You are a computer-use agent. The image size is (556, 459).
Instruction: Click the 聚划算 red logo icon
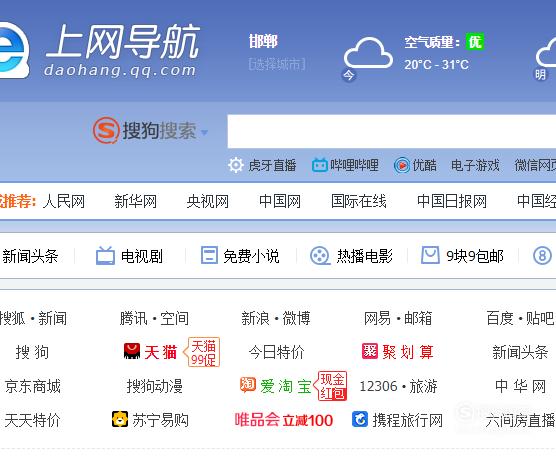[370, 351]
